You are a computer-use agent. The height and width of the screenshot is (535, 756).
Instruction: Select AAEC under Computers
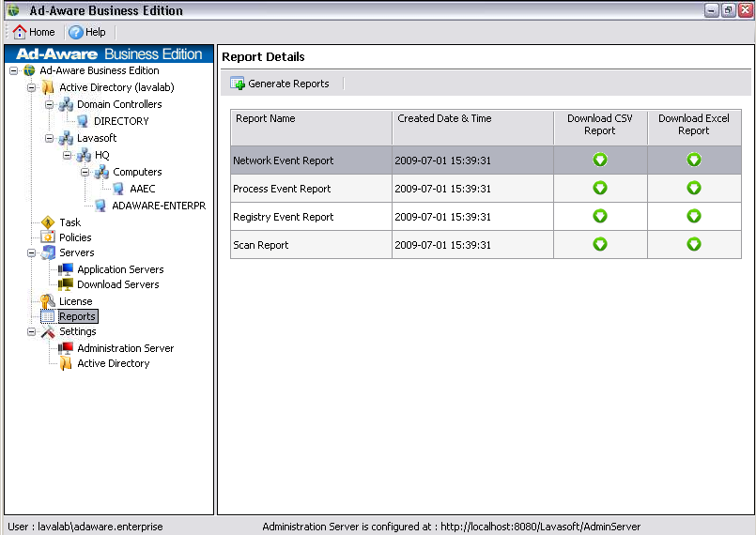(142, 189)
